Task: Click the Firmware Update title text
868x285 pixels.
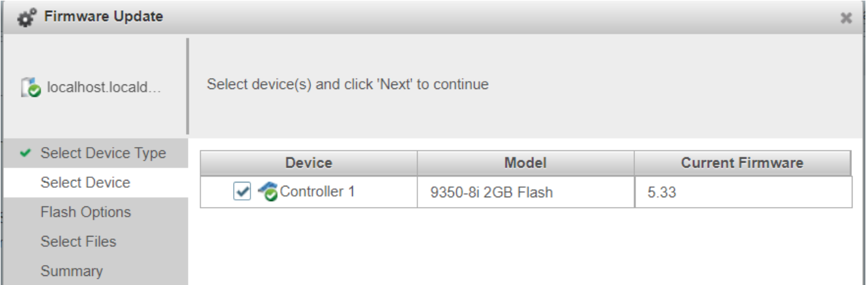Action: click(103, 16)
